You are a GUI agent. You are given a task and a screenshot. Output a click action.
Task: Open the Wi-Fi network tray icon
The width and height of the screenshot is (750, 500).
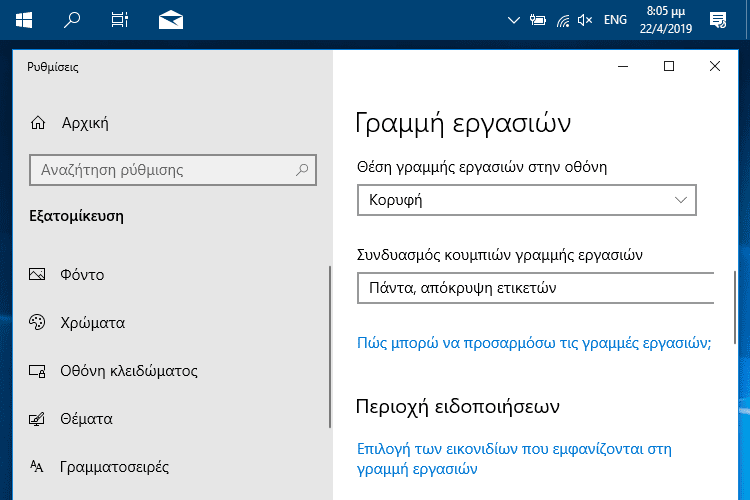tap(563, 21)
